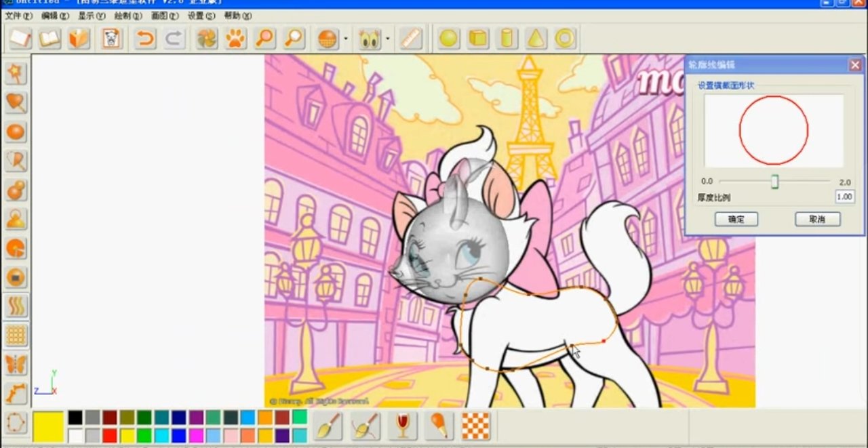Select the heart balloon shape tool
The width and height of the screenshot is (868, 448).
(16, 102)
